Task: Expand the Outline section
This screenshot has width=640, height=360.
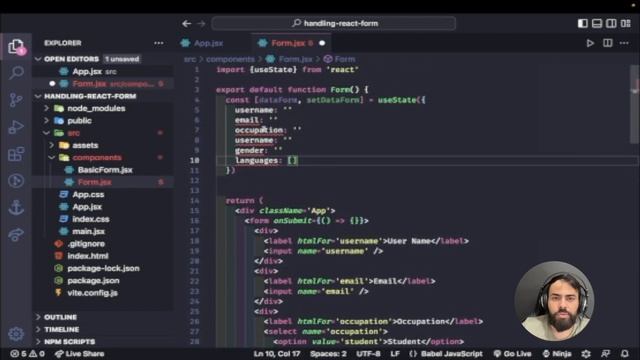Action: coord(60,317)
